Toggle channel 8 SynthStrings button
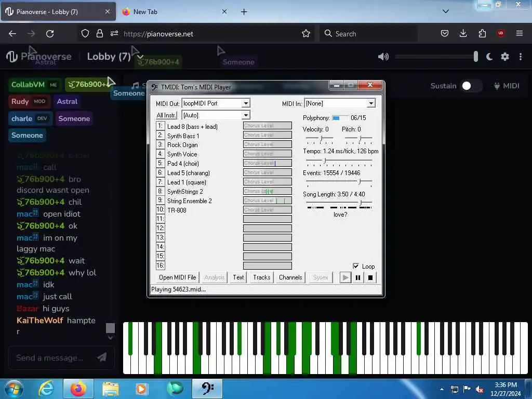This screenshot has height=399, width=532. [160, 191]
